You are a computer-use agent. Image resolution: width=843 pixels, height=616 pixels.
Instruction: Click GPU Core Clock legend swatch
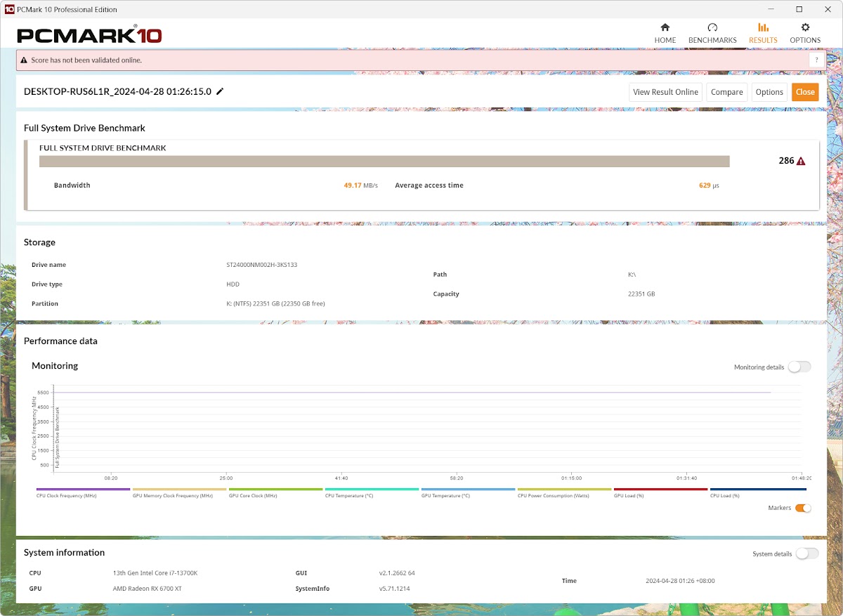coord(275,489)
